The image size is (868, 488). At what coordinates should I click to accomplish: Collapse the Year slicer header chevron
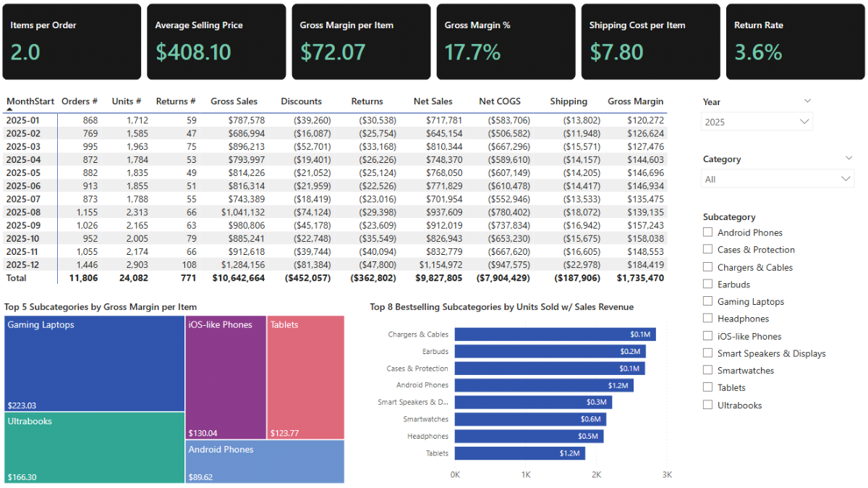click(807, 101)
